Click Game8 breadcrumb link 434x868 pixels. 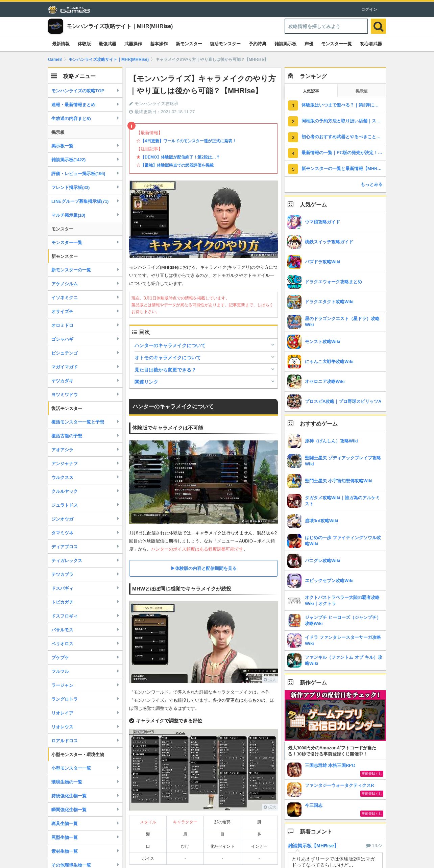(55, 59)
